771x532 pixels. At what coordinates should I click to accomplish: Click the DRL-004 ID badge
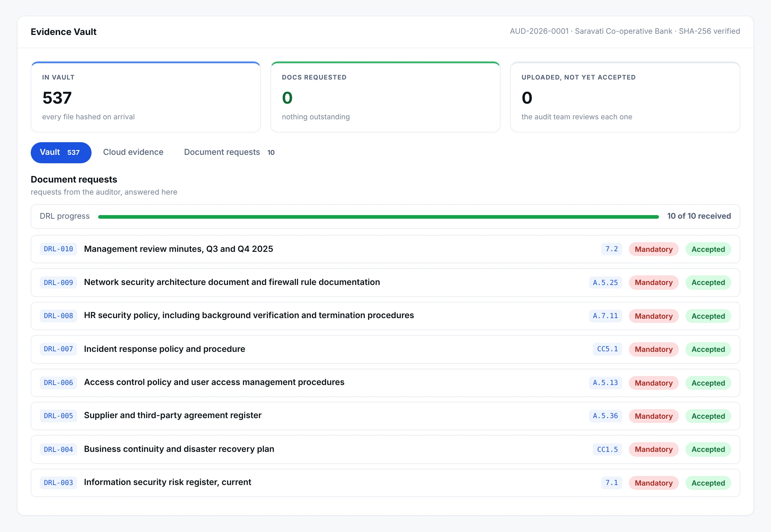[x=58, y=449]
